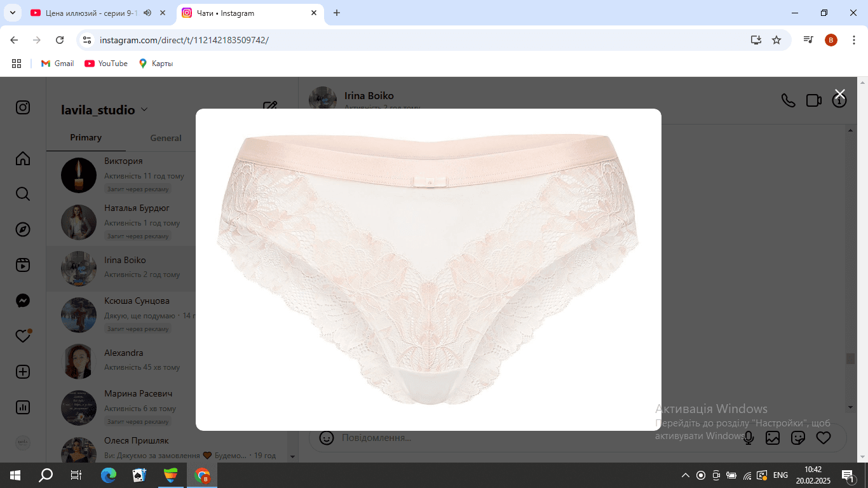Screen dimensions: 868x488
Task: Open the Windows Start menu
Action: [15, 475]
